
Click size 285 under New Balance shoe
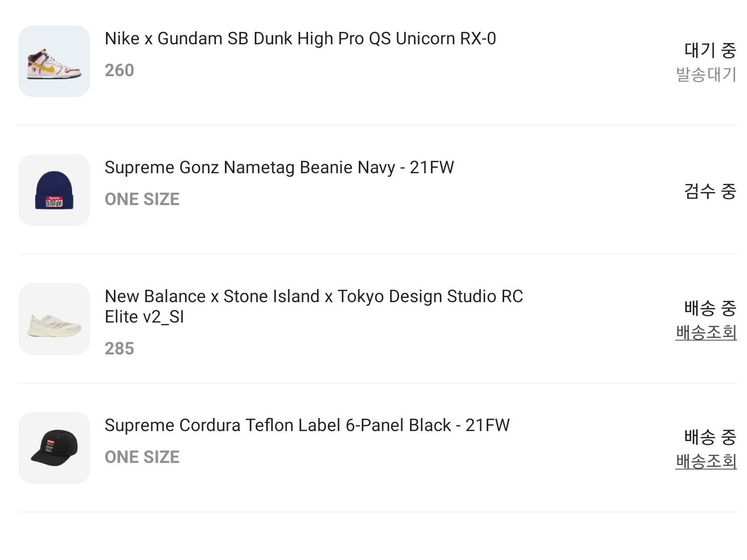tap(119, 348)
